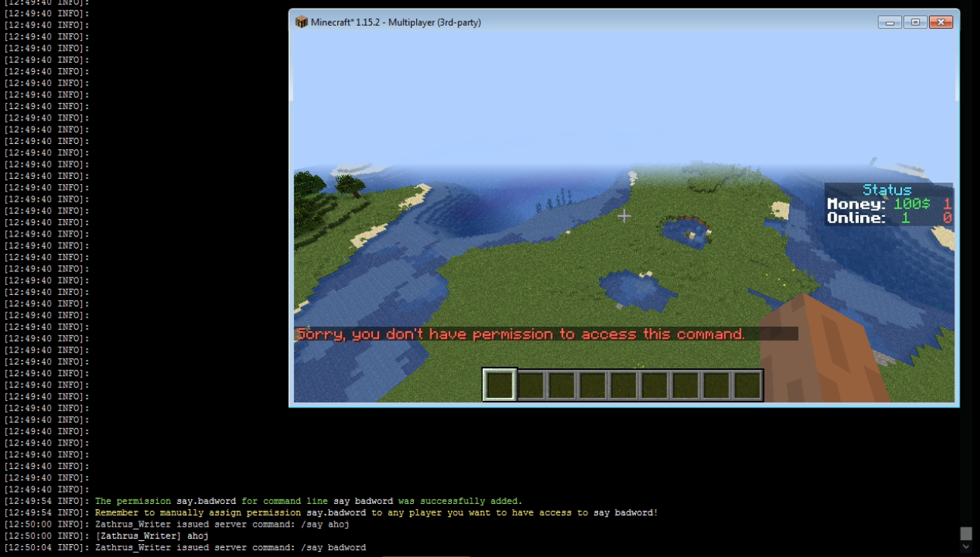Screen dimensions: 980x557
Task: Select the fifth hotbar slot
Action: coord(623,385)
